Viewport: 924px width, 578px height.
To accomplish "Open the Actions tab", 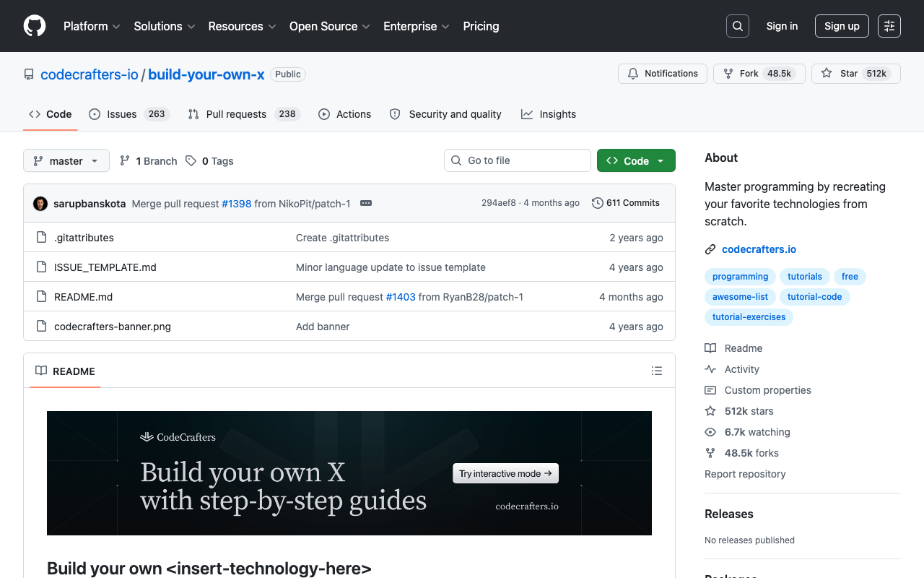I will 345,114.
